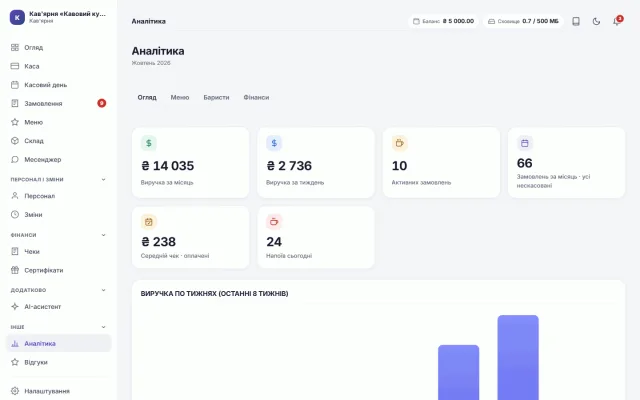
Task: Click the Меню star icon in sidebar
Action: (x=15, y=122)
